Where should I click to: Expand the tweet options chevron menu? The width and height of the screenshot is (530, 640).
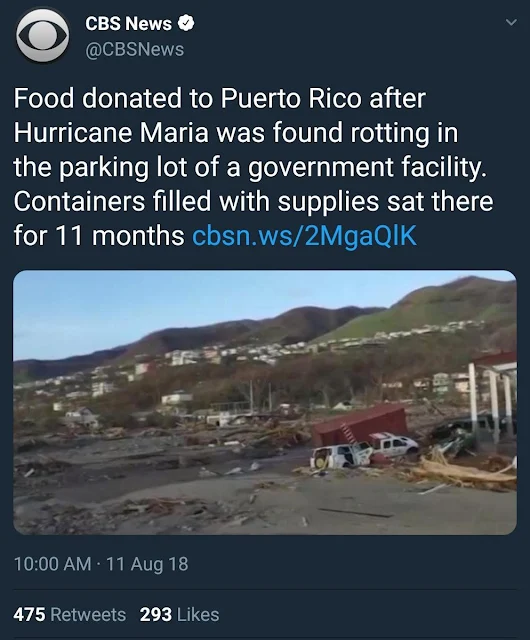coord(511,22)
